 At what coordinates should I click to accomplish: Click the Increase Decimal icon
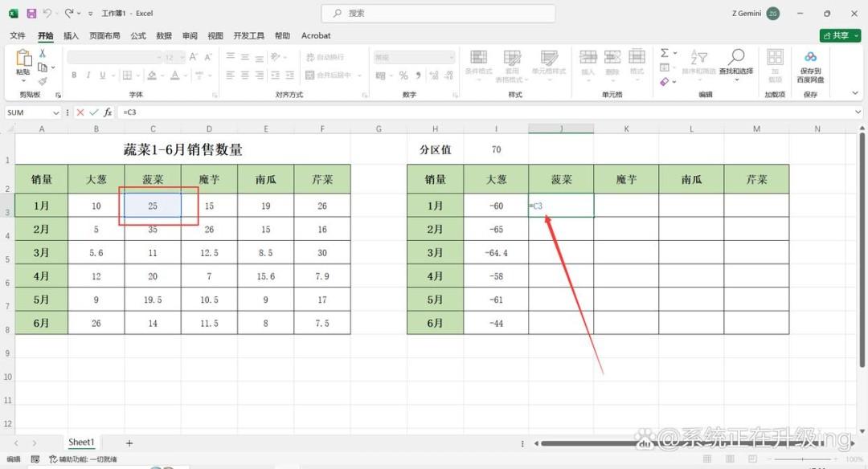click(433, 75)
